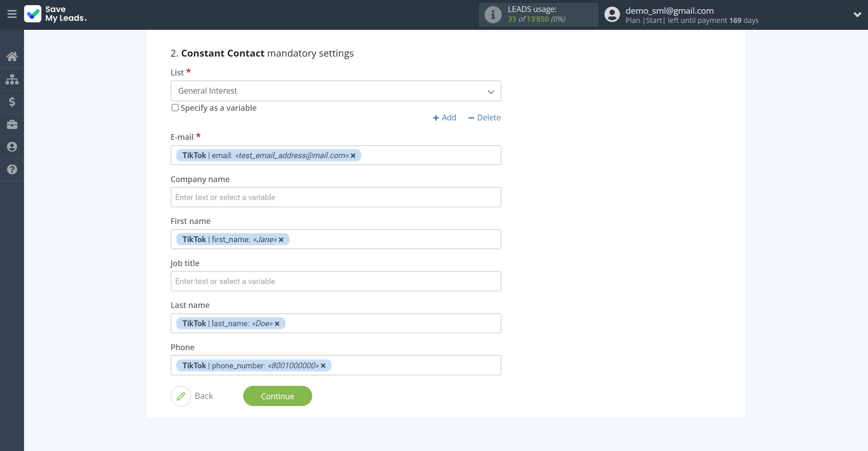Open the sidebar profile icon
868x451 pixels.
pos(12,147)
